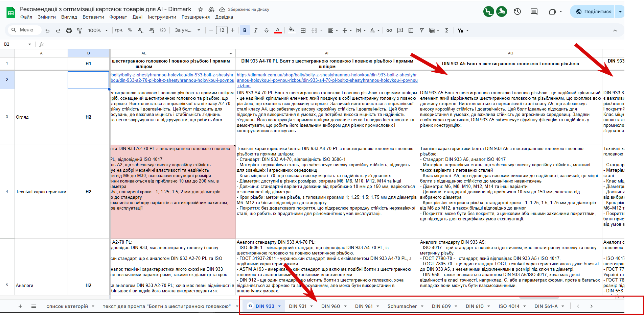Decrease decimal places
The width and height of the screenshot is (644, 315).
tap(141, 30)
